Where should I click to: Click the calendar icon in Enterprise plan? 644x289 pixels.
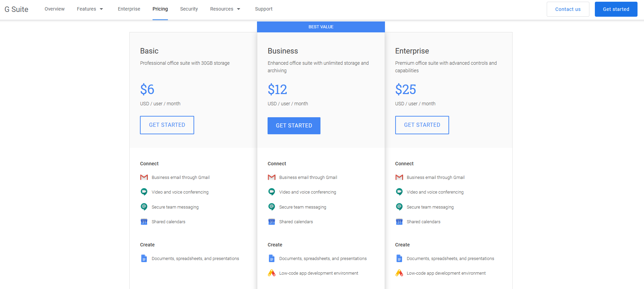click(399, 222)
